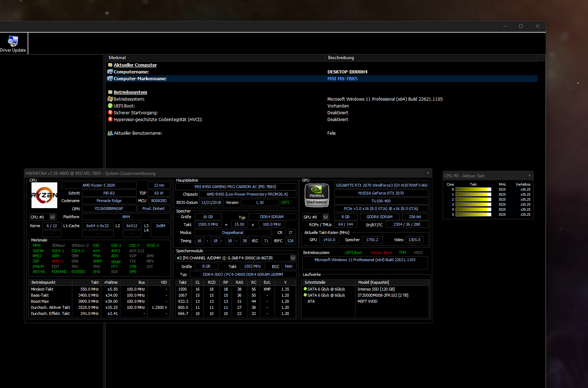
Task: Click the Mindest-Takt row label
Action: [42, 289]
